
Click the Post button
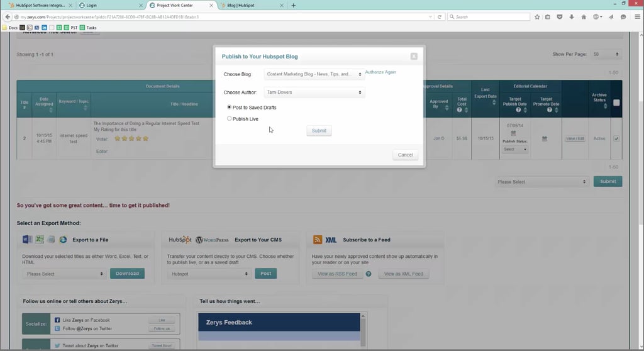pos(265,274)
